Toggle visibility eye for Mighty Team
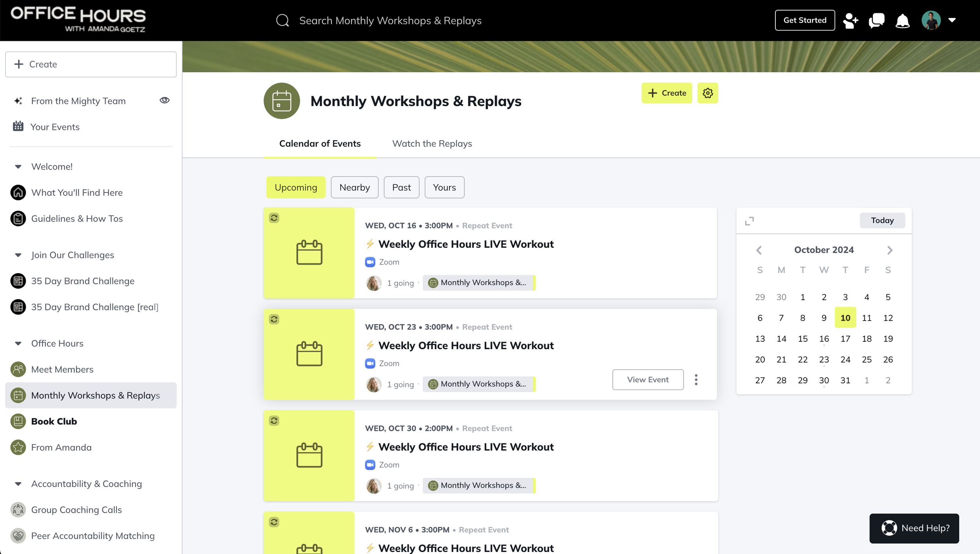980x554 pixels. (164, 100)
